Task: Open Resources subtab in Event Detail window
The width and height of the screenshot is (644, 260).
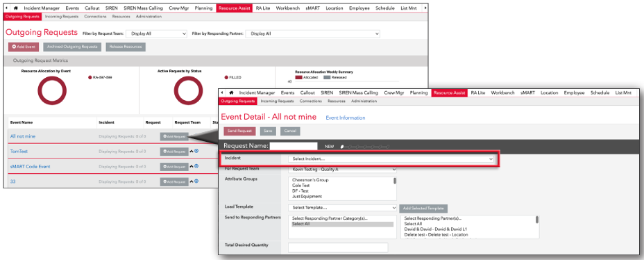Action: (x=337, y=101)
